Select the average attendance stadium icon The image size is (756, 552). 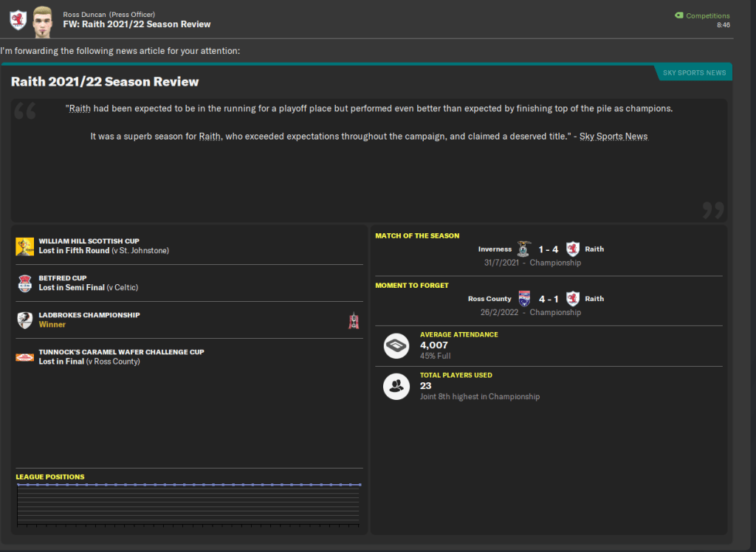point(396,345)
